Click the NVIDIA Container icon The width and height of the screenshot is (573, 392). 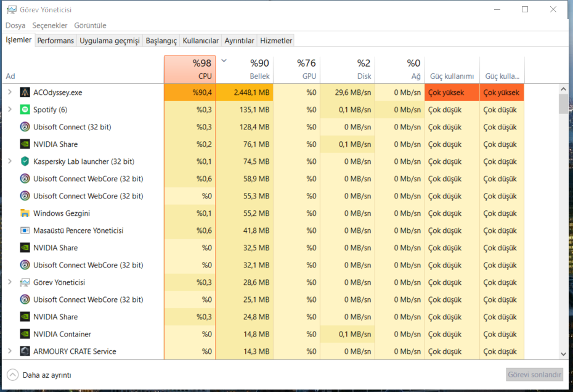25,334
